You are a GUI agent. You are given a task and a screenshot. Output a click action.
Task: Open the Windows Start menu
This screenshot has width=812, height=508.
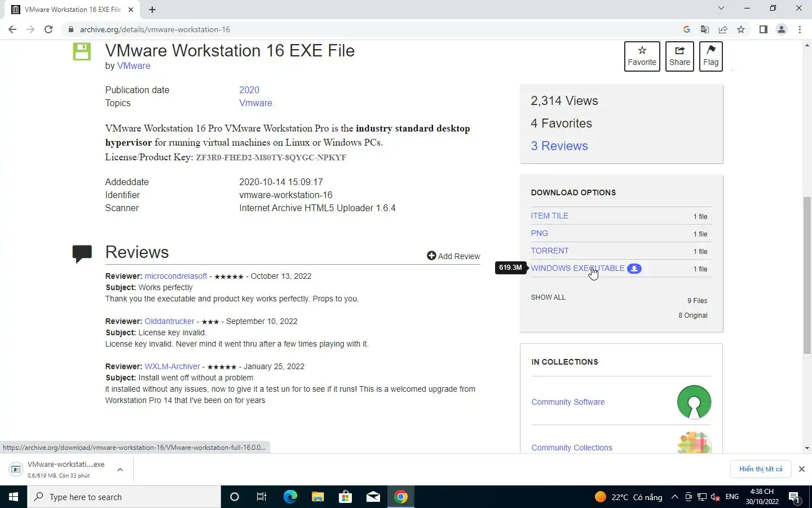(14, 497)
